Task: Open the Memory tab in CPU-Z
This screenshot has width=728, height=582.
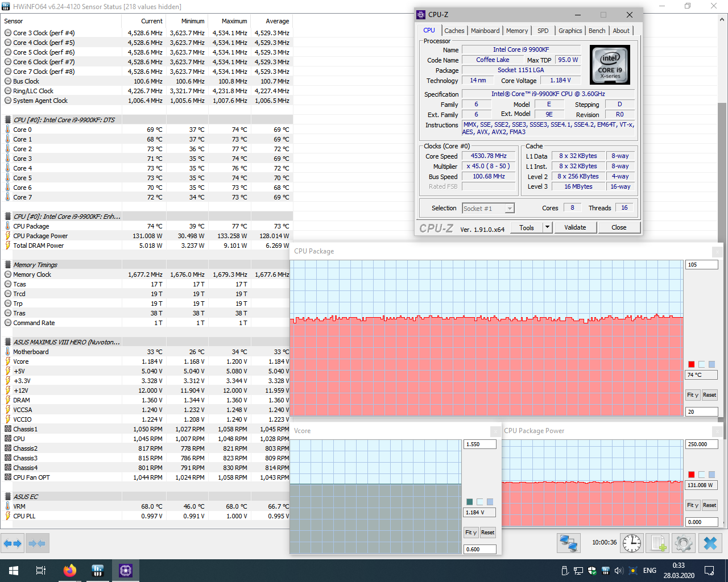Action: tap(517, 31)
